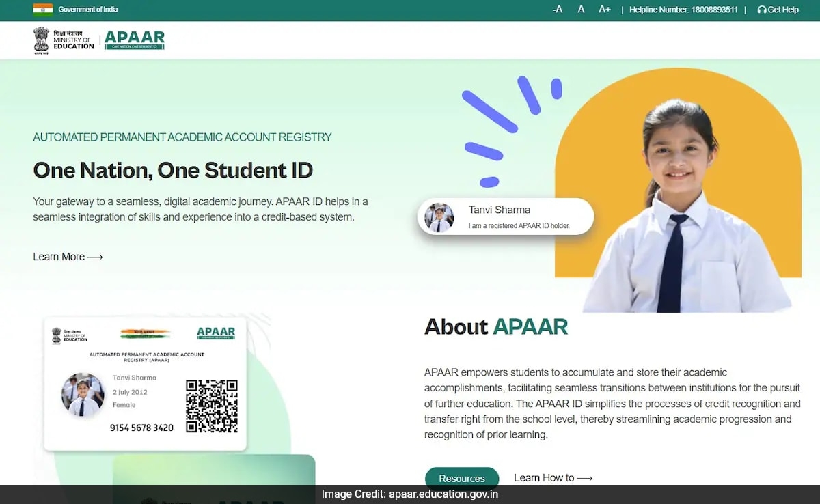Click the Government of India emblem on card
The width and height of the screenshot is (820, 504).
146,334
